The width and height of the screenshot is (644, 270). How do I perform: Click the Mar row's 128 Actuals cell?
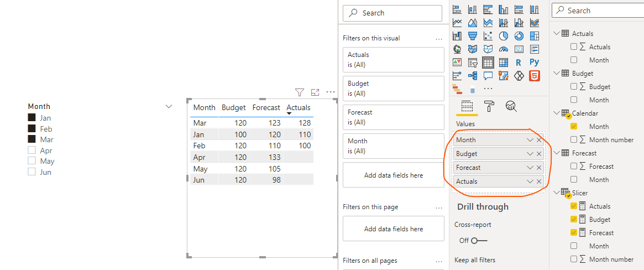tap(305, 123)
